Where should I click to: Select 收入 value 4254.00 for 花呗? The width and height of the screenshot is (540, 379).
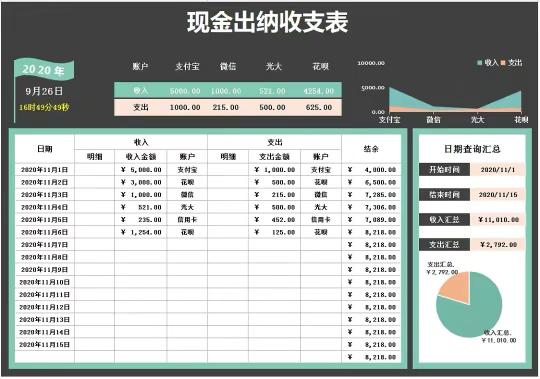[319, 91]
